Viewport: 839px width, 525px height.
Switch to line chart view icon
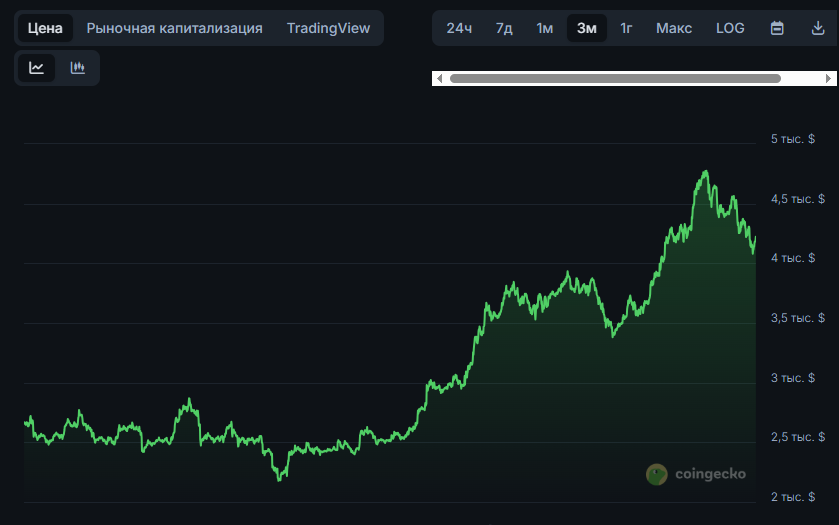(37, 68)
